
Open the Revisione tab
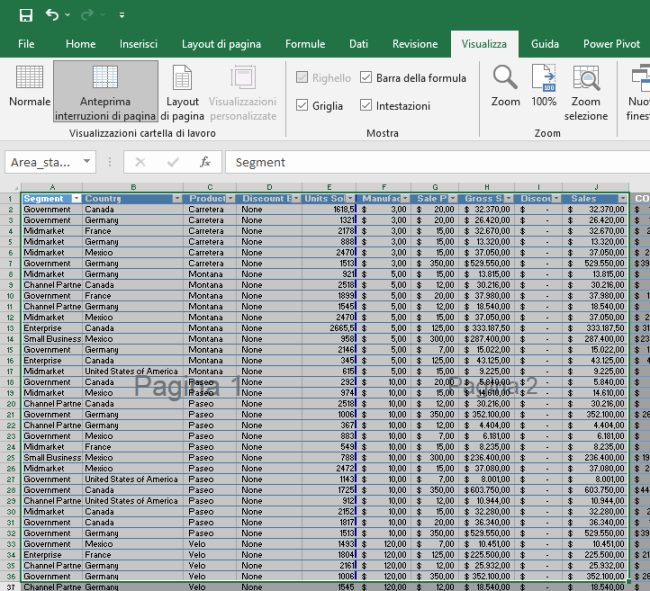pyautogui.click(x=415, y=44)
